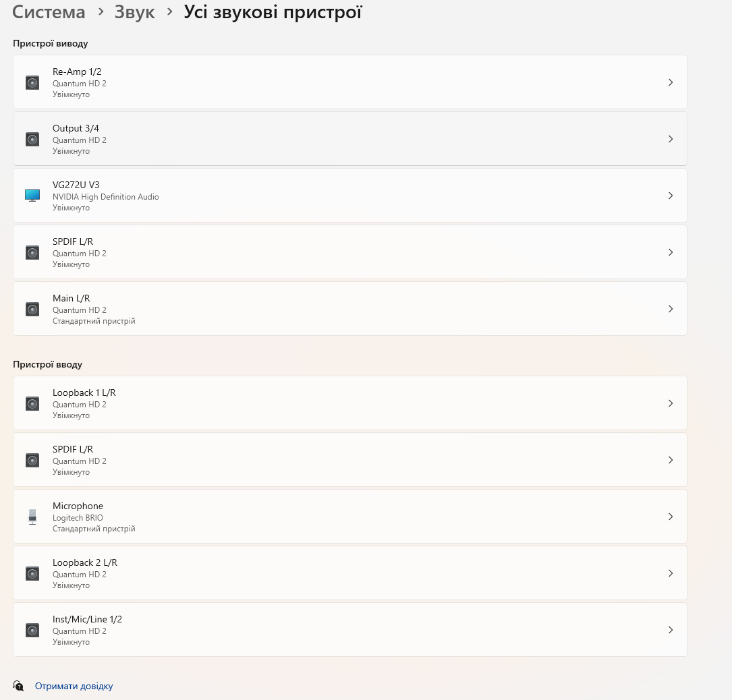Click the monitor icon for VG272U V3
This screenshot has height=700, width=732.
tap(32, 196)
